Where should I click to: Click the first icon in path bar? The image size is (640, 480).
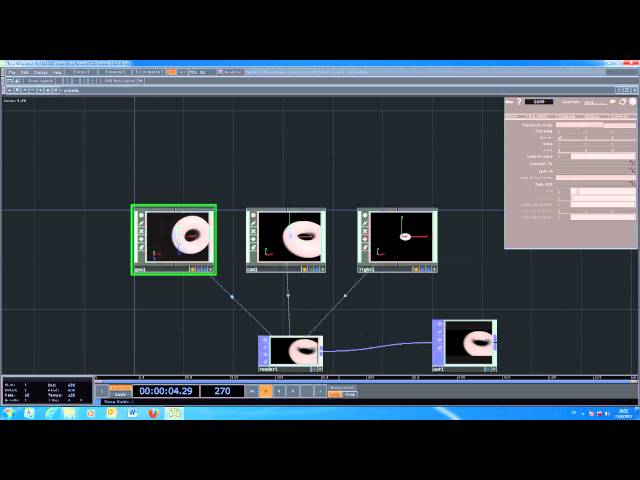(10, 90)
